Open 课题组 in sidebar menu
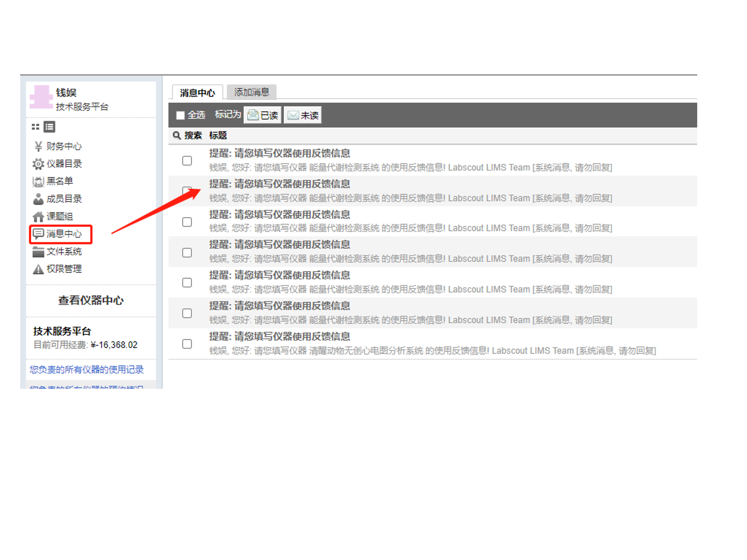The width and height of the screenshot is (747, 560). pos(60,216)
